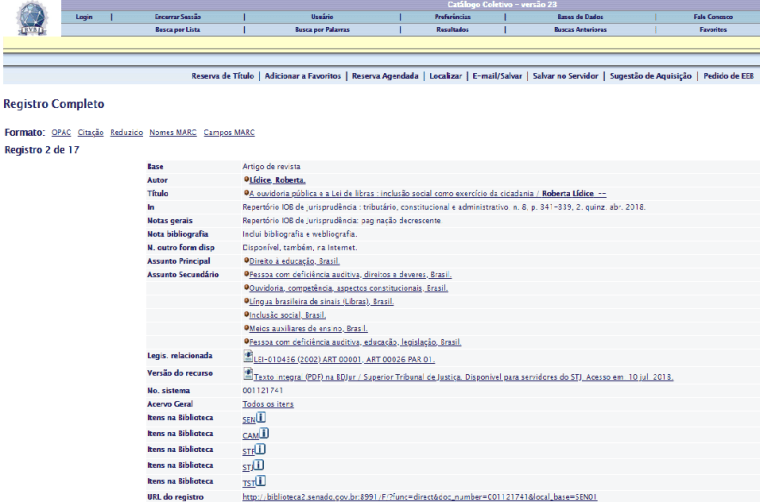
Task: Click the info icon next to SEN
Action: 260,418
